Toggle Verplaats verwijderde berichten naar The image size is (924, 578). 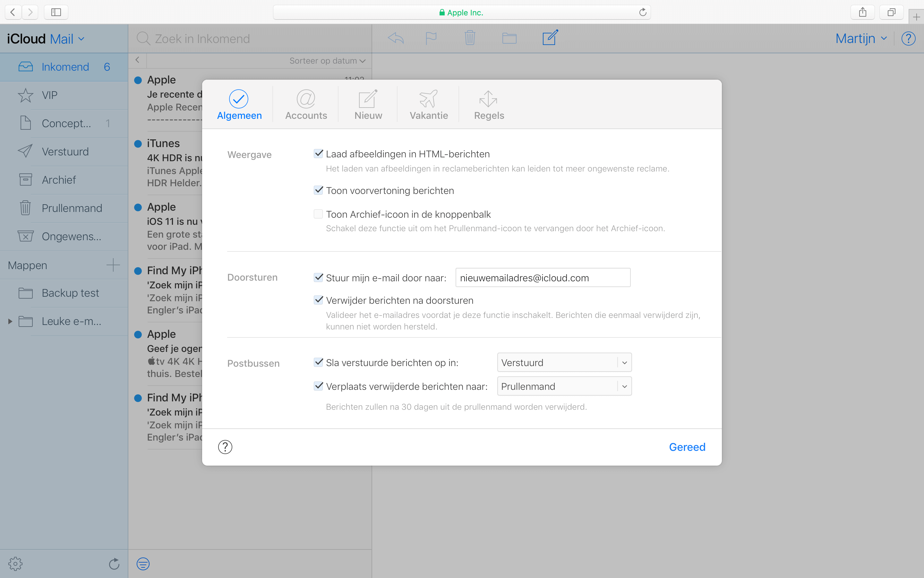319,386
